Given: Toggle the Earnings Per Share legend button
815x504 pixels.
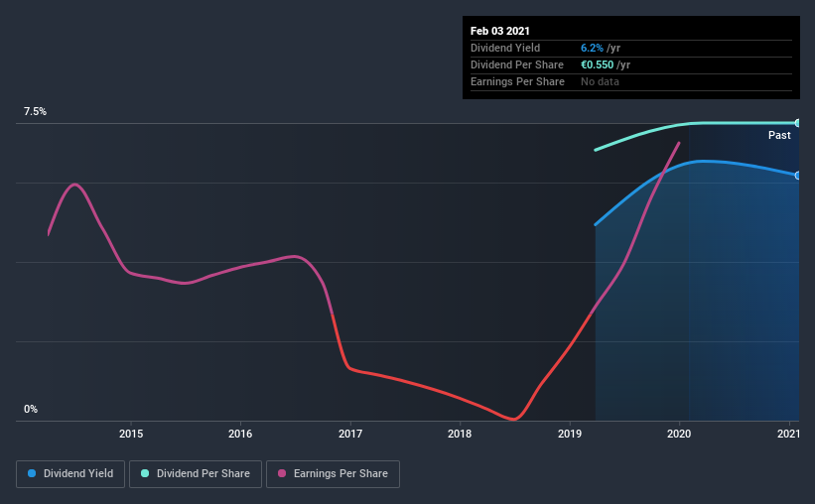Looking at the screenshot, I should point(333,474).
